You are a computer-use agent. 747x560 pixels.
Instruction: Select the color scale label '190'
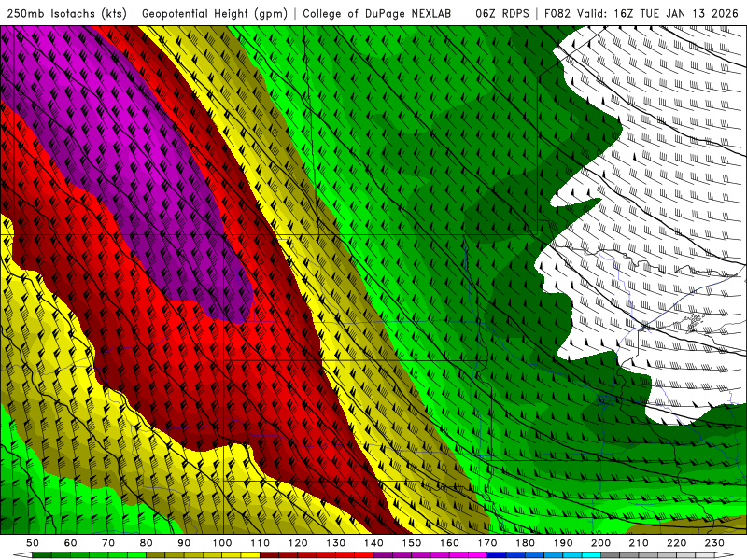563,543
